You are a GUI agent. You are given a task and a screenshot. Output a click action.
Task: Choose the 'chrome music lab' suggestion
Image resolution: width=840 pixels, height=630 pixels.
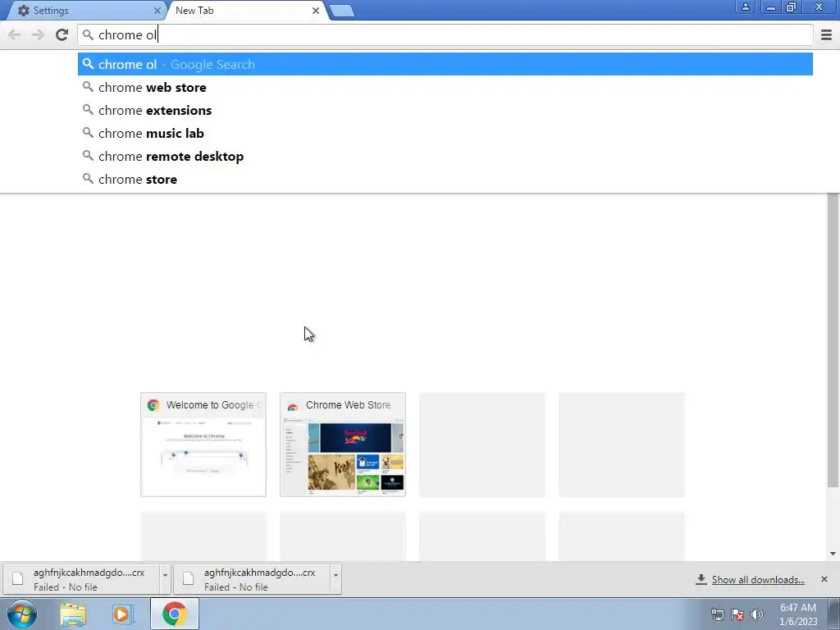[x=445, y=134]
